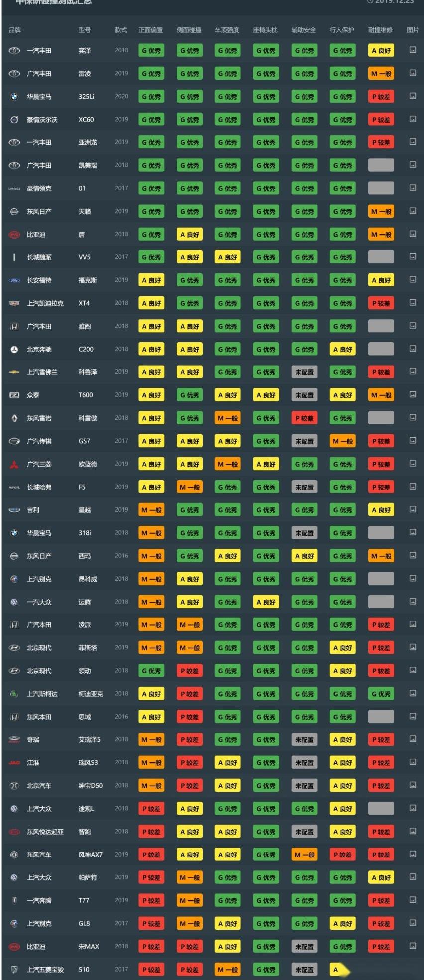The width and height of the screenshot is (424, 980).
Task: Open the picture icon in the 宋MAX row
Action: click(x=413, y=946)
